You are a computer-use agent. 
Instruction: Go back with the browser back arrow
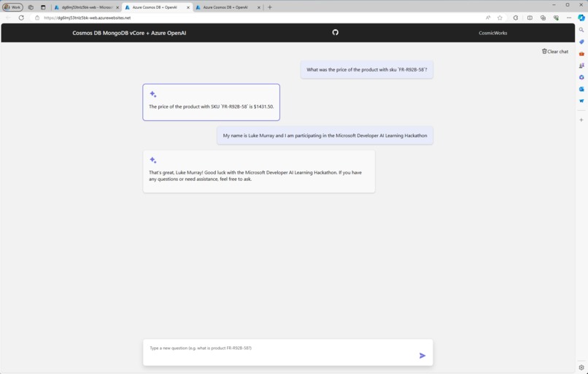click(8, 17)
